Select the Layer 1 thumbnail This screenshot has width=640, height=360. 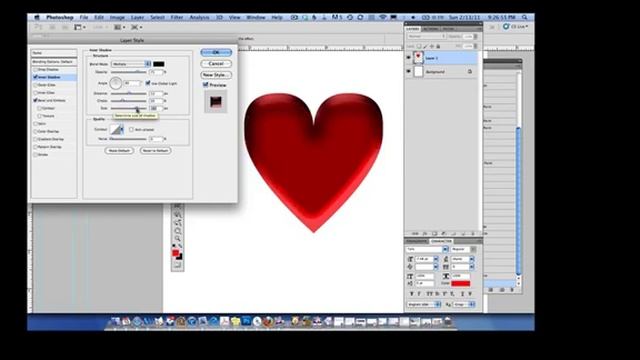tap(418, 58)
